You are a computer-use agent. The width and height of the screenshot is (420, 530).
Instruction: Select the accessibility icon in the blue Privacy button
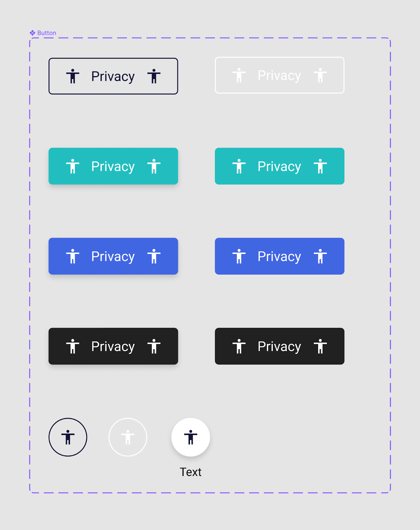(x=73, y=256)
